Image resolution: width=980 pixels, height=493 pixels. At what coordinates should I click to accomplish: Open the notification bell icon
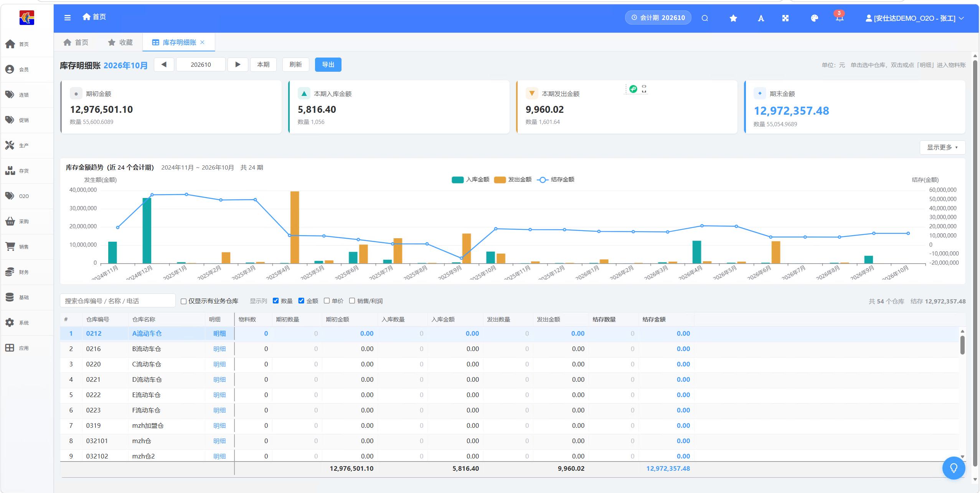839,18
